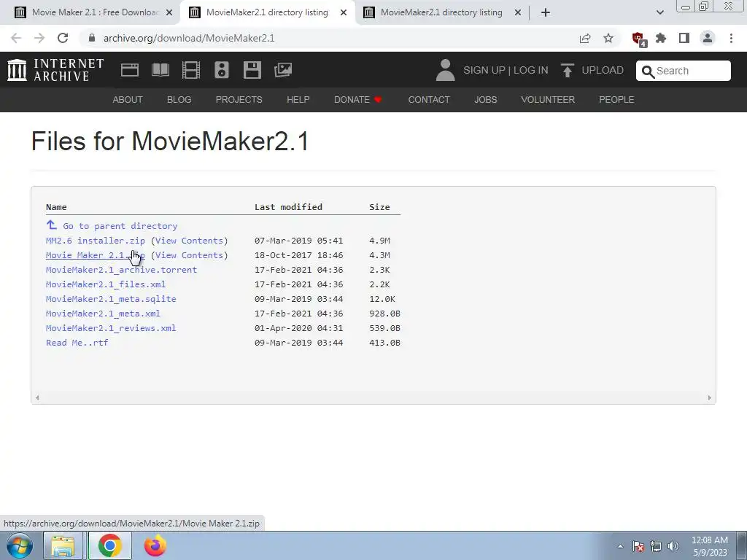
Task: Show hidden tray icons arrow
Action: [x=620, y=546]
